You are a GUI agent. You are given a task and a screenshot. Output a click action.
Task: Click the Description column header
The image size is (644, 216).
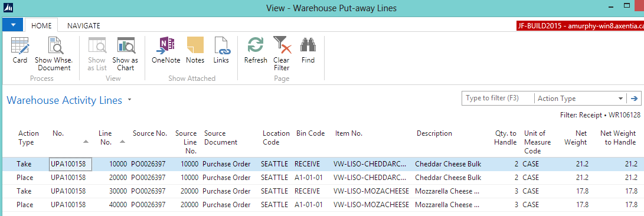[434, 133]
